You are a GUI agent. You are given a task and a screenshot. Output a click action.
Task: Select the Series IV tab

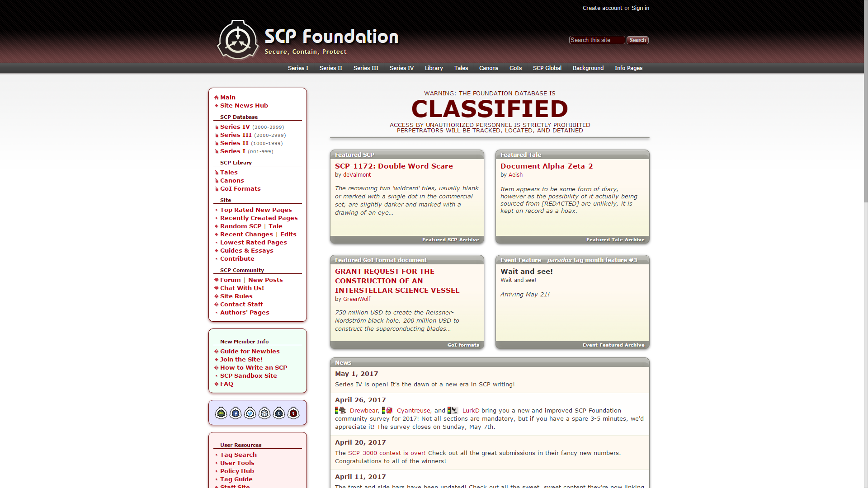coord(402,67)
